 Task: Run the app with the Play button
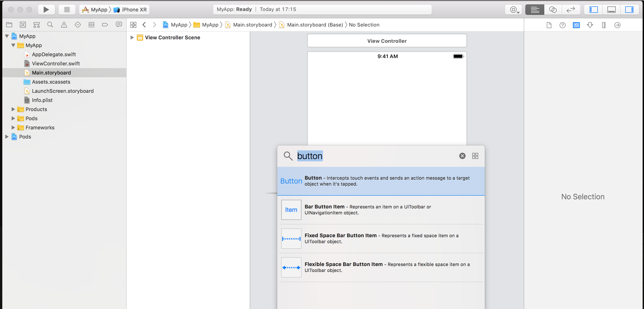46,10
